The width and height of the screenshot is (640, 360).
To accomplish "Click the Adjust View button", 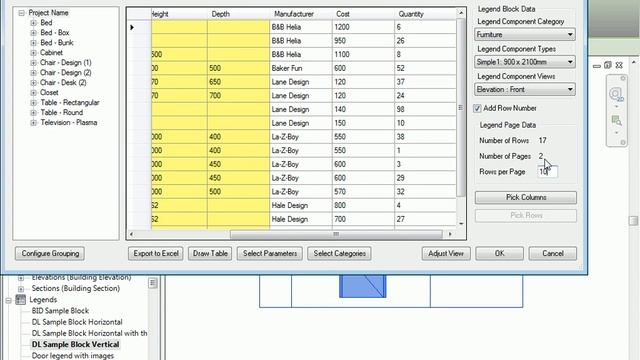I will 446,253.
